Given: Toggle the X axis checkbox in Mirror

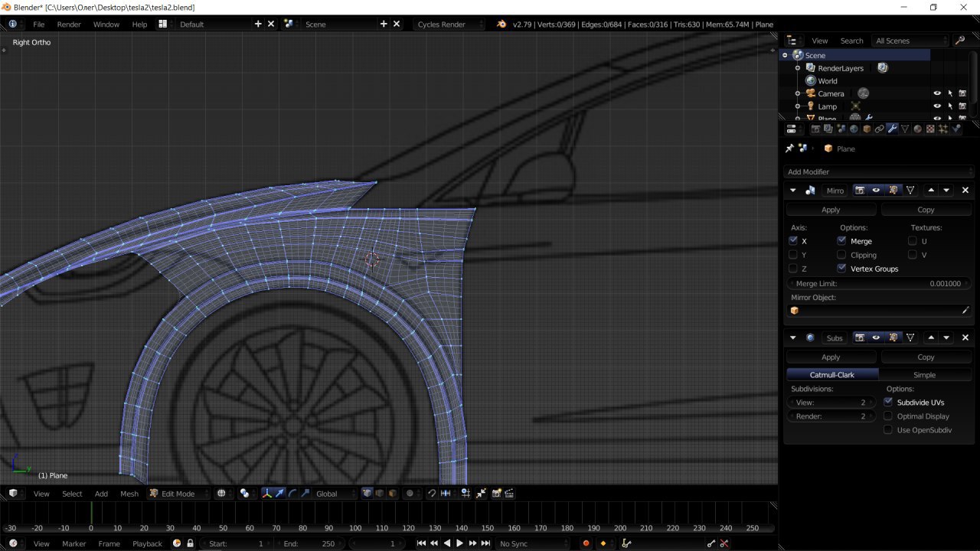Looking at the screenshot, I should [x=793, y=240].
